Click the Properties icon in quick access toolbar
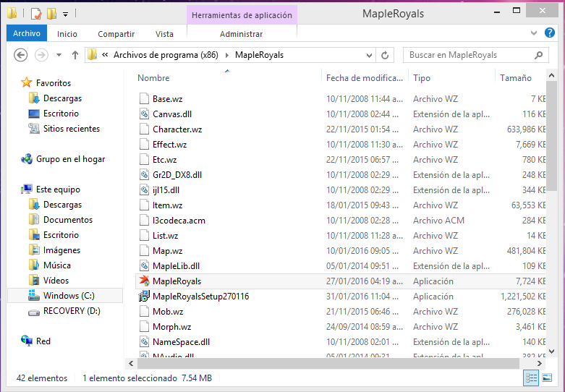The width and height of the screenshot is (565, 392). (35, 13)
